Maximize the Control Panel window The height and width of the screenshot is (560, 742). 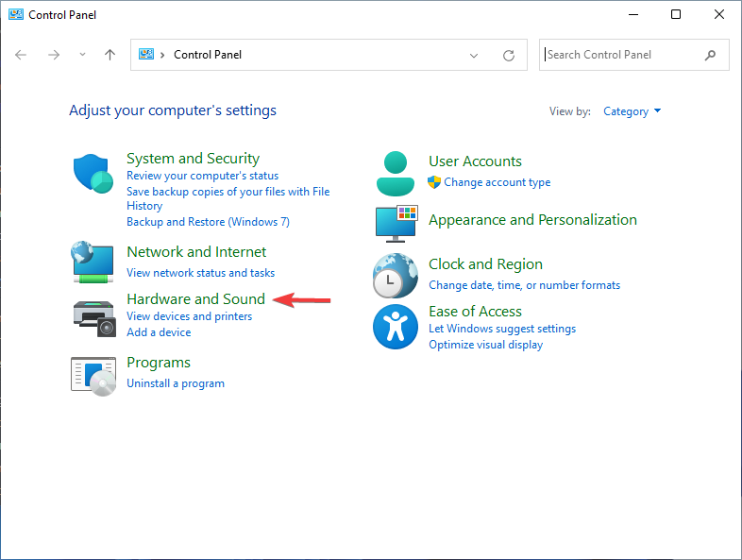[676, 15]
